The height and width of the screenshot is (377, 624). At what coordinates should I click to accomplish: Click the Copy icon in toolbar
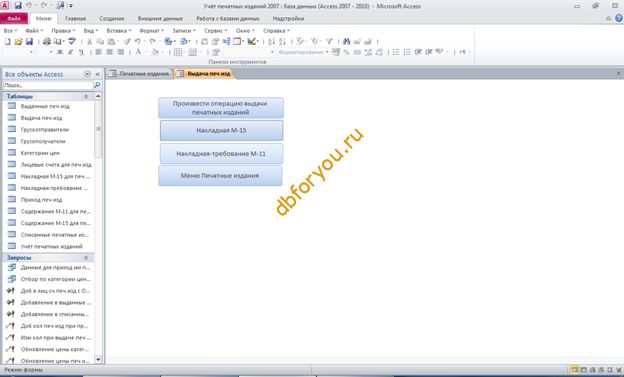(x=100, y=41)
